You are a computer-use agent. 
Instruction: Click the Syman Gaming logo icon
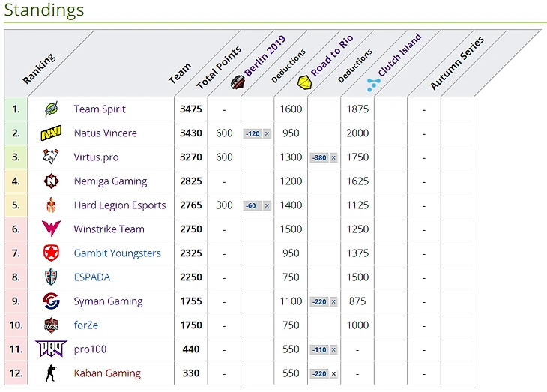pos(51,301)
